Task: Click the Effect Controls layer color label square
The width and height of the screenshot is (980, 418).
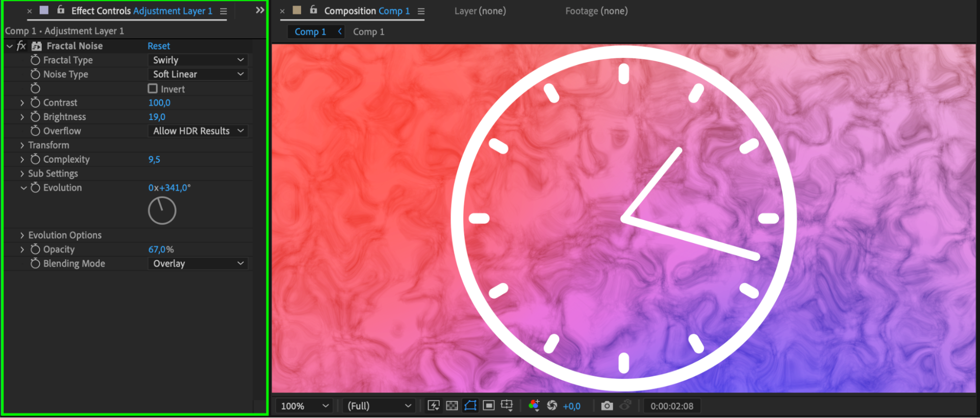Action: tap(44, 10)
